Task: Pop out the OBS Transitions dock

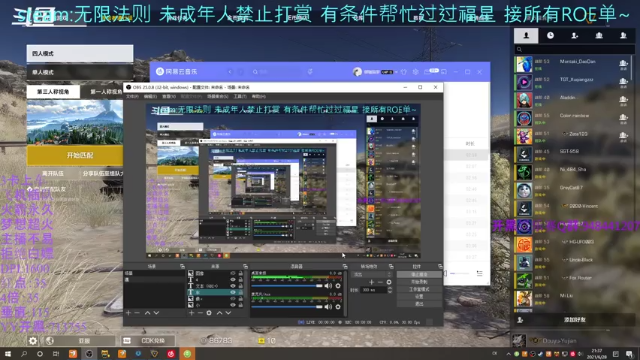Action: (391, 266)
